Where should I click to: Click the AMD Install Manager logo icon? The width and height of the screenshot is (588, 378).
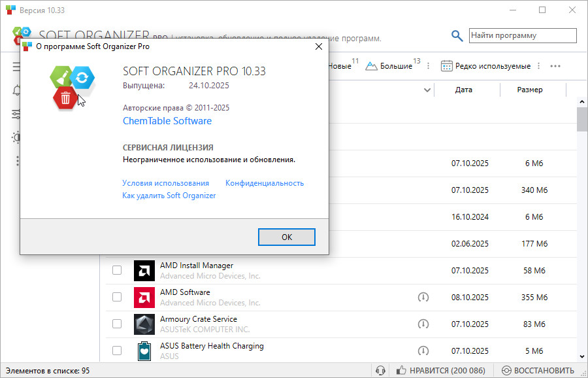[x=144, y=271]
